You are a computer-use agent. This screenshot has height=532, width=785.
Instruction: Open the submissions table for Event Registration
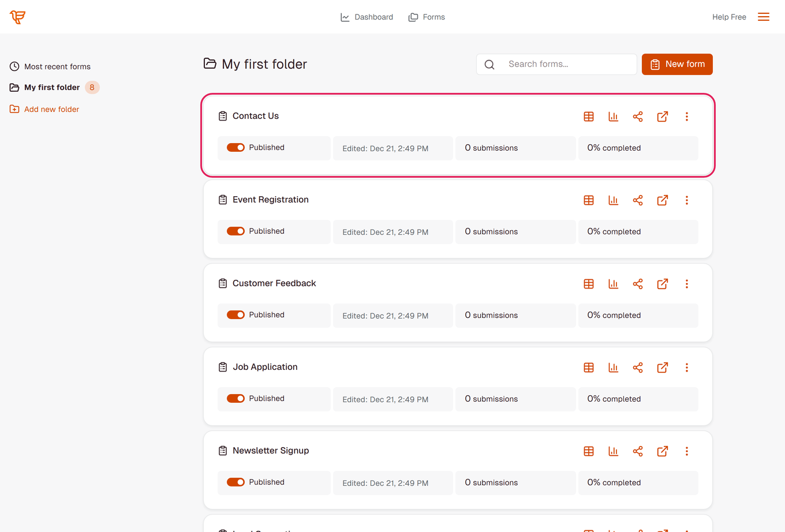[x=589, y=200]
